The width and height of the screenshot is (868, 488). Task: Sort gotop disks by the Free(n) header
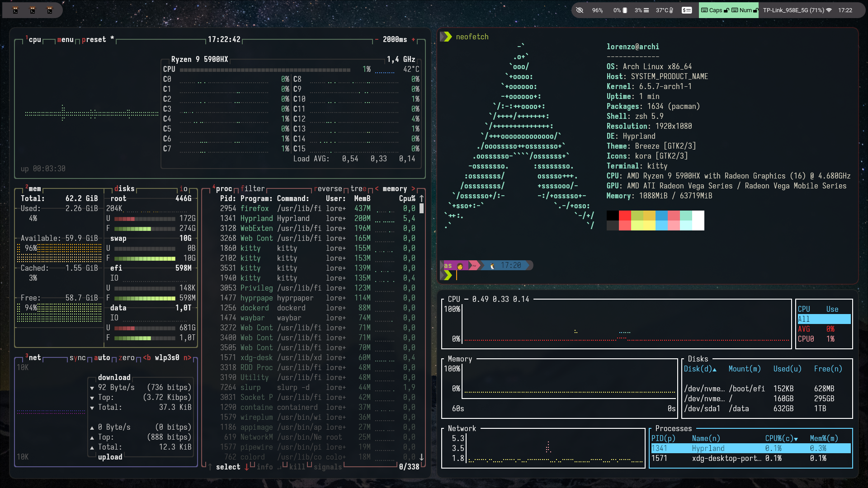point(828,369)
